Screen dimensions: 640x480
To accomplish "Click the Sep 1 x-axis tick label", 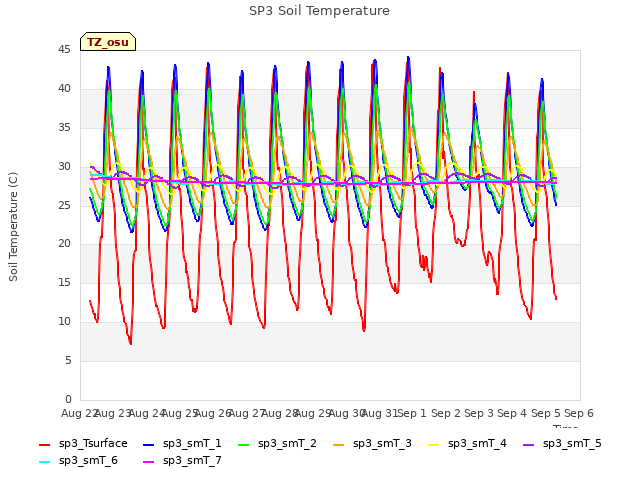I will (x=412, y=413).
